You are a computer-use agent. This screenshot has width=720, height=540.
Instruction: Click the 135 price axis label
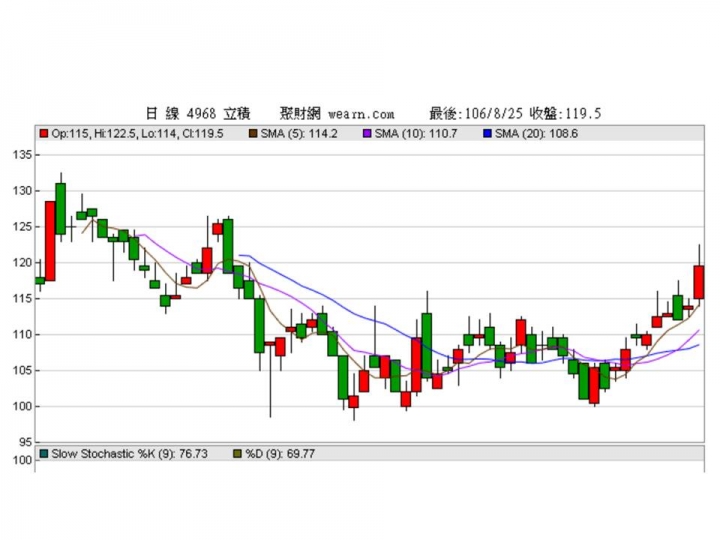pyautogui.click(x=22, y=155)
